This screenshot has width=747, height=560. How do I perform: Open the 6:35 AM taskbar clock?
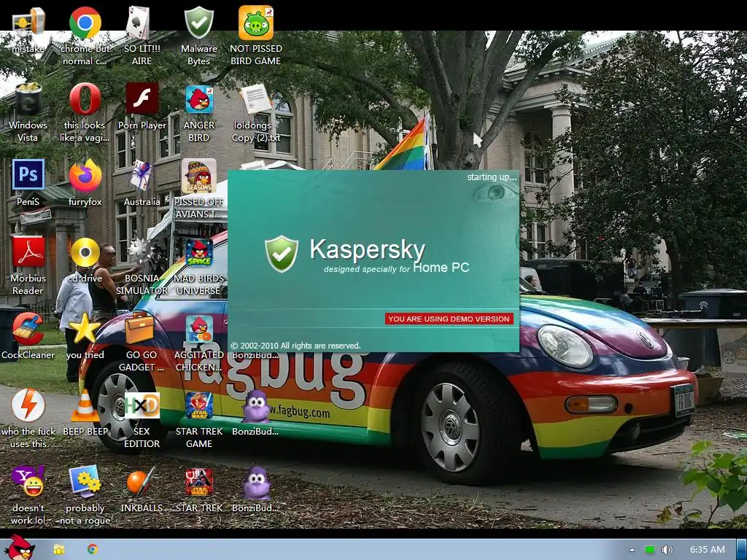coord(707,550)
